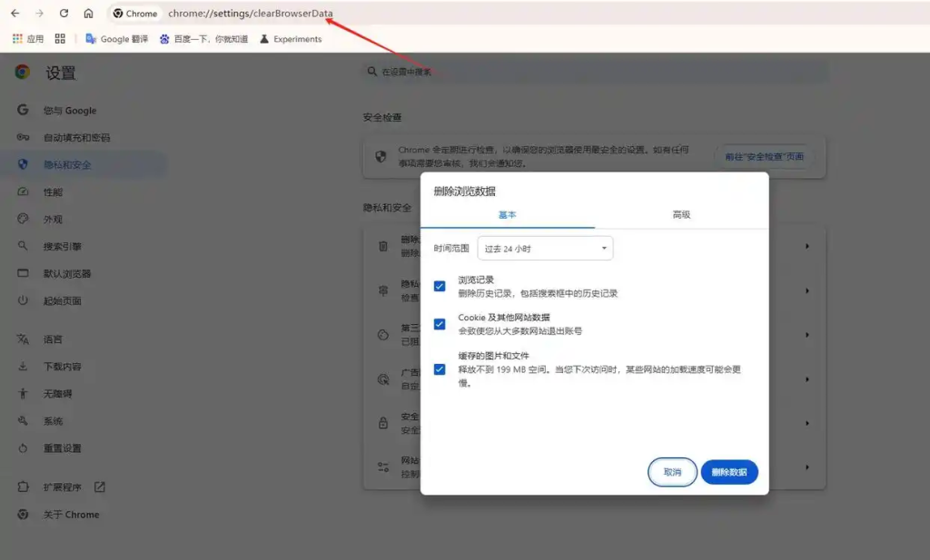Go back using the back arrow
930x560 pixels.
15,14
